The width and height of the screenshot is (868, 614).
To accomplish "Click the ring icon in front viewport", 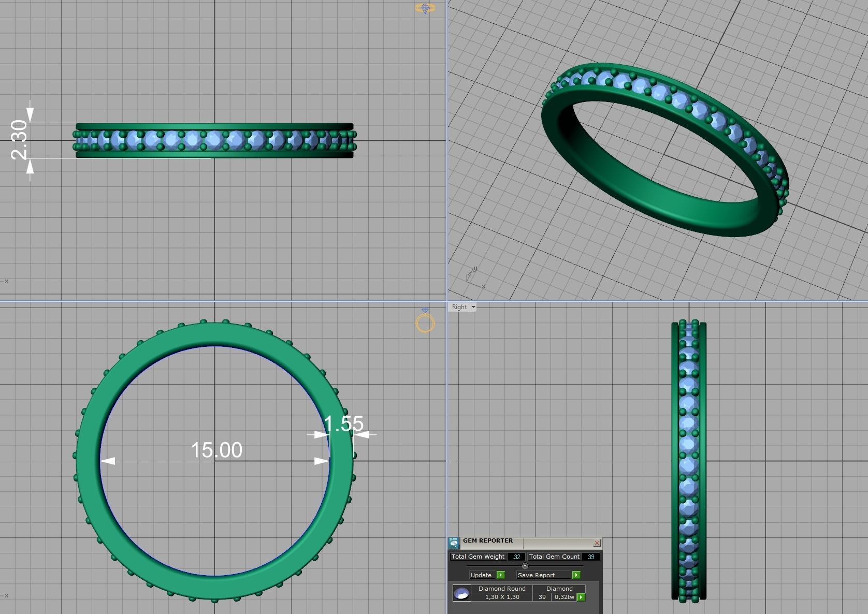I will [425, 321].
